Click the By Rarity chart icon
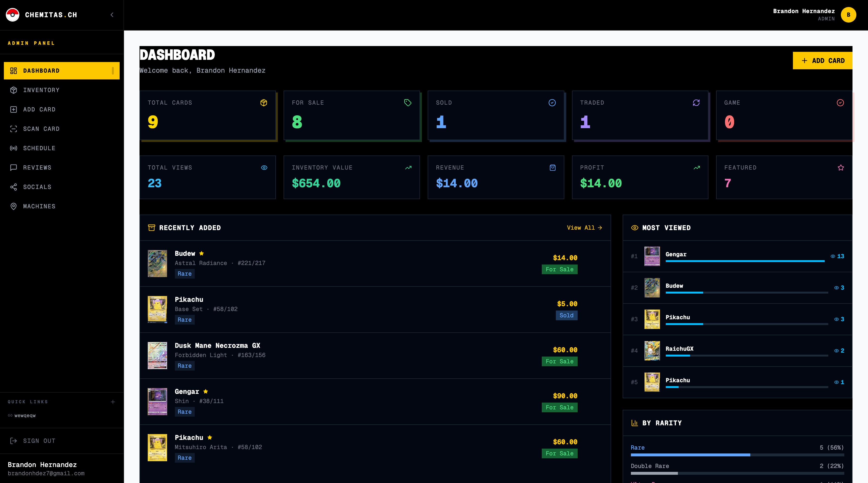 pyautogui.click(x=635, y=423)
